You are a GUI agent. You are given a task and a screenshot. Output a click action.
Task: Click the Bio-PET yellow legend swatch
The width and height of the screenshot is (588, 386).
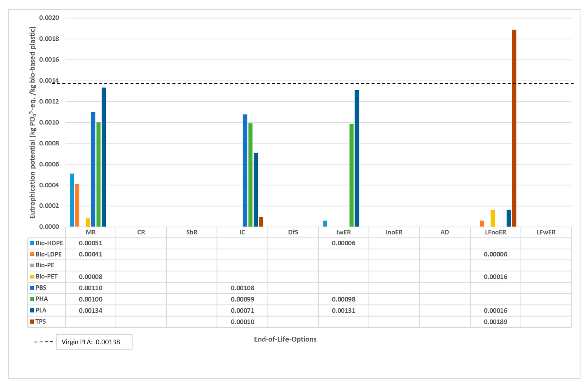tap(32, 277)
